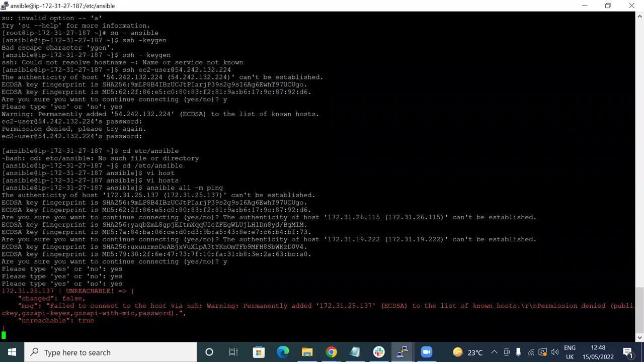Open Slack from the taskbar

point(379,352)
